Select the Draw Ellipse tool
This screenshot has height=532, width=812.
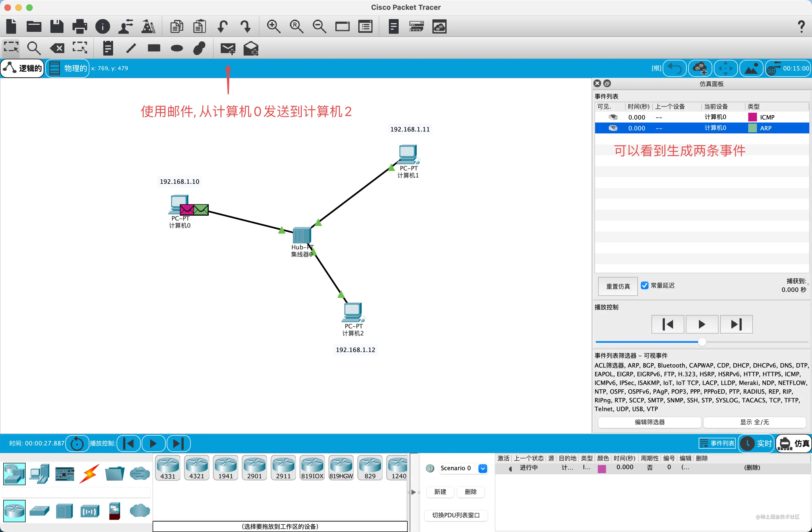pos(177,48)
